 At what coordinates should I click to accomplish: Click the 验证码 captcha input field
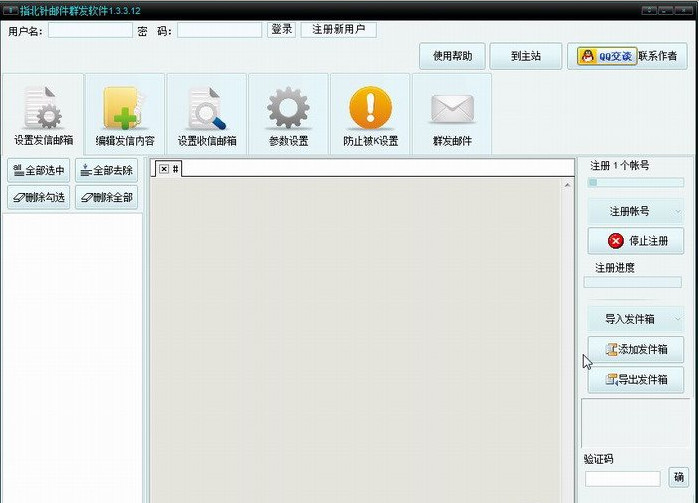622,478
